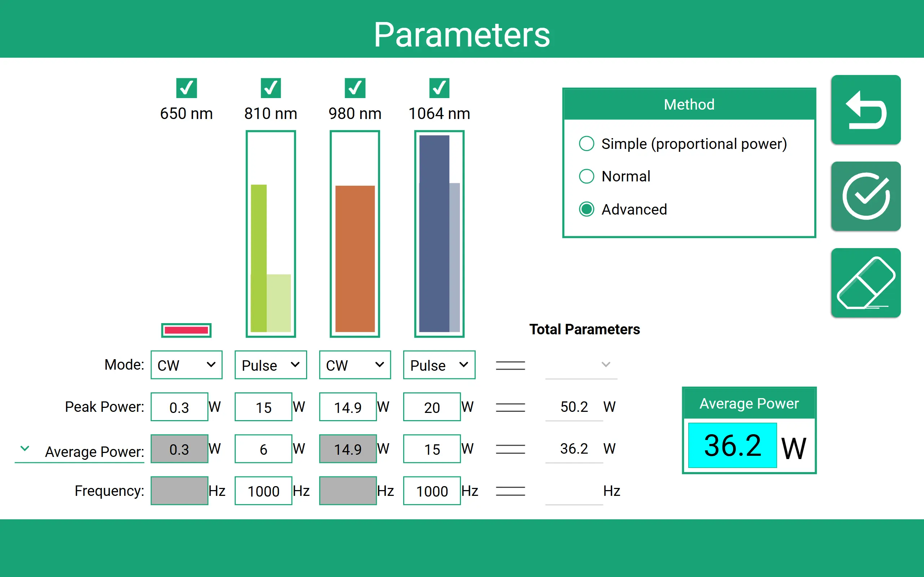
Task: Click the equals icon in Mode row
Action: pos(510,365)
